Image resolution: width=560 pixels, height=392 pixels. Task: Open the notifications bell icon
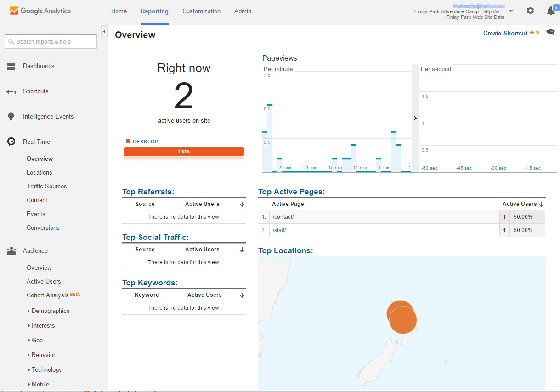point(551,11)
